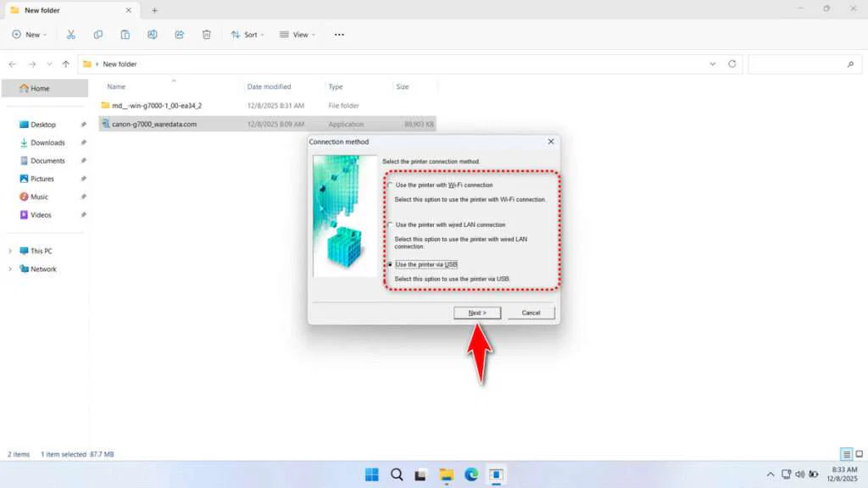Click the Share icon on toolbar
Viewport: 868px width, 488px height.
tap(179, 34)
